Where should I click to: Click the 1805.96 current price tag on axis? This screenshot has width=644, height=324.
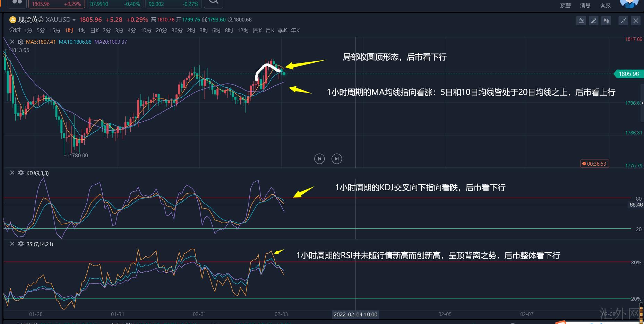[628, 74]
